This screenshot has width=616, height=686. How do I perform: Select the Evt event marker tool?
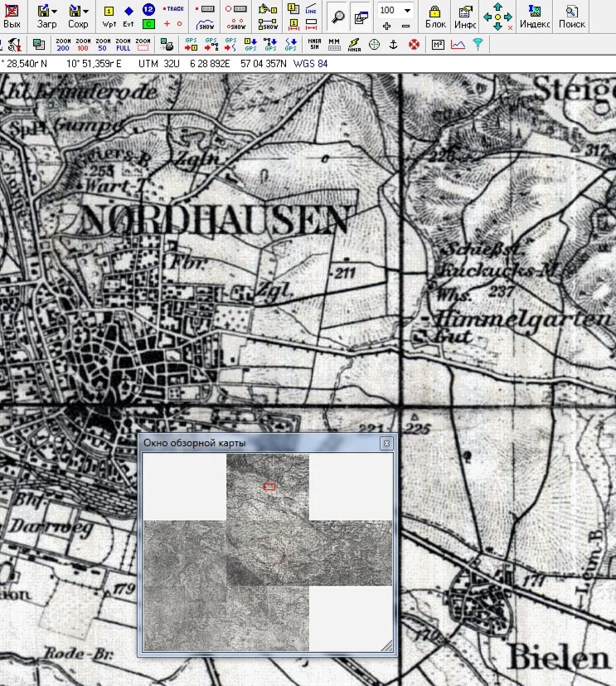pyautogui.click(x=129, y=15)
